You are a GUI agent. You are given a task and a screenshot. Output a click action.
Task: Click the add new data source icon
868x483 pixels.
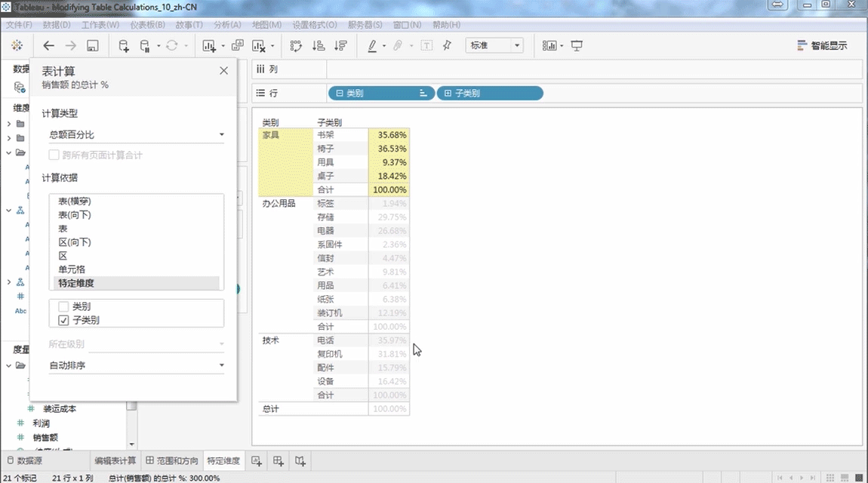coord(125,46)
